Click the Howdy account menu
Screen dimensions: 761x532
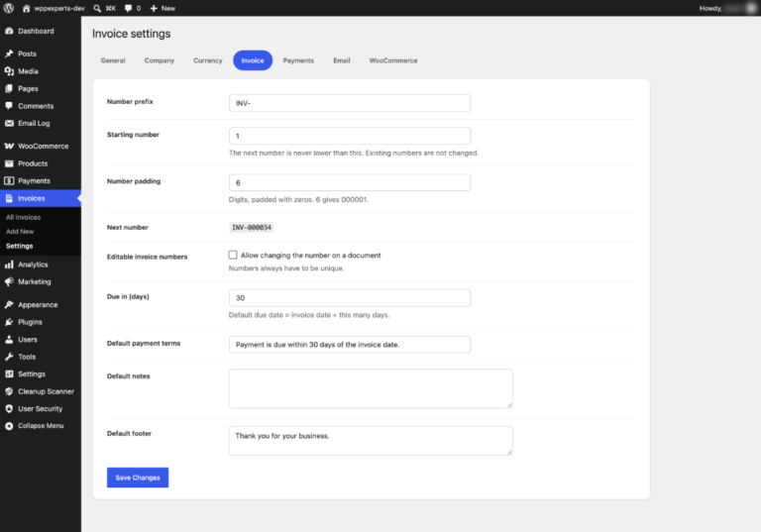coord(727,8)
